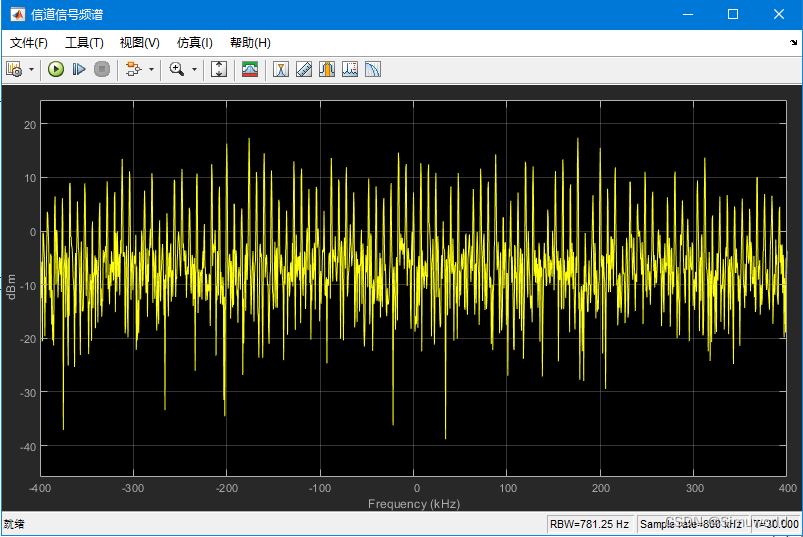803x537 pixels.
Task: Activate the zoom magnifier tool
Action: 177,69
